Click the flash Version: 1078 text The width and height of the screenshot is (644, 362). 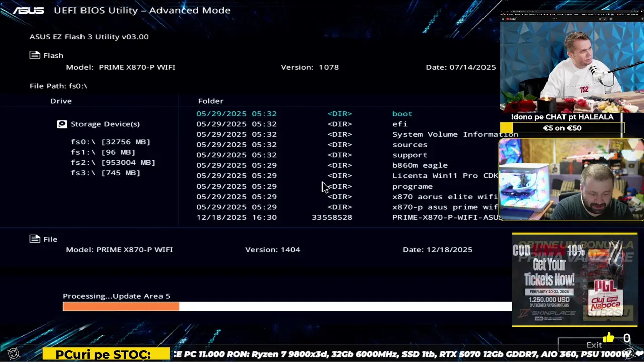pos(309,67)
